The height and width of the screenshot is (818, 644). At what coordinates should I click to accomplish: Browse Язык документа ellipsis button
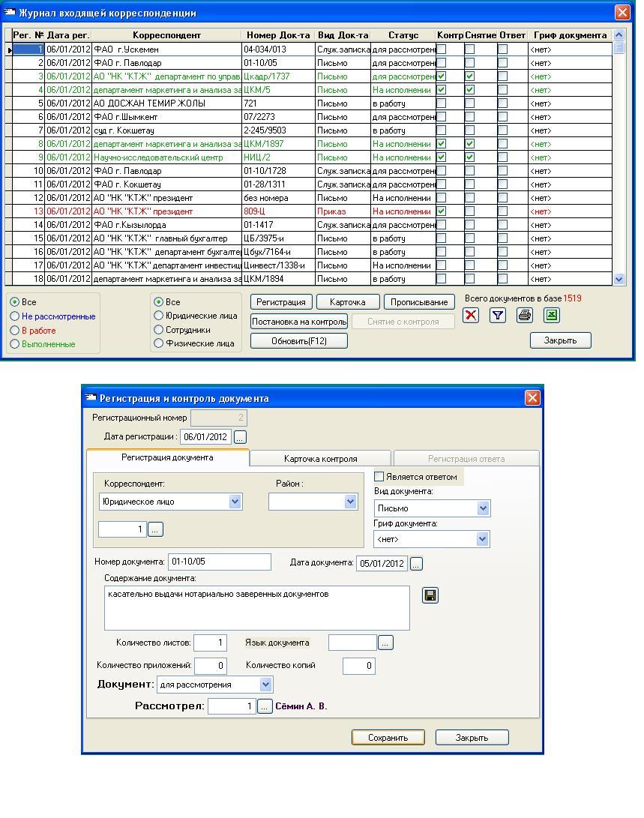coord(385,643)
